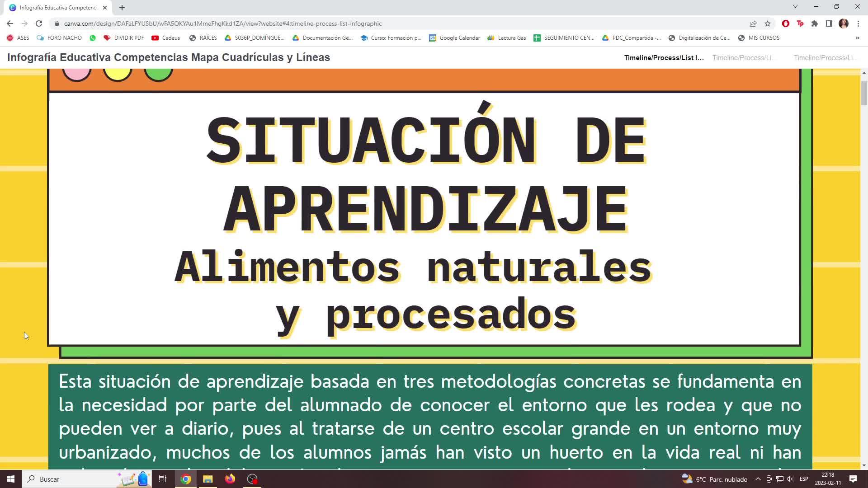This screenshot has height=488, width=868.
Task: Click the browser address bar URL
Action: (x=222, y=23)
